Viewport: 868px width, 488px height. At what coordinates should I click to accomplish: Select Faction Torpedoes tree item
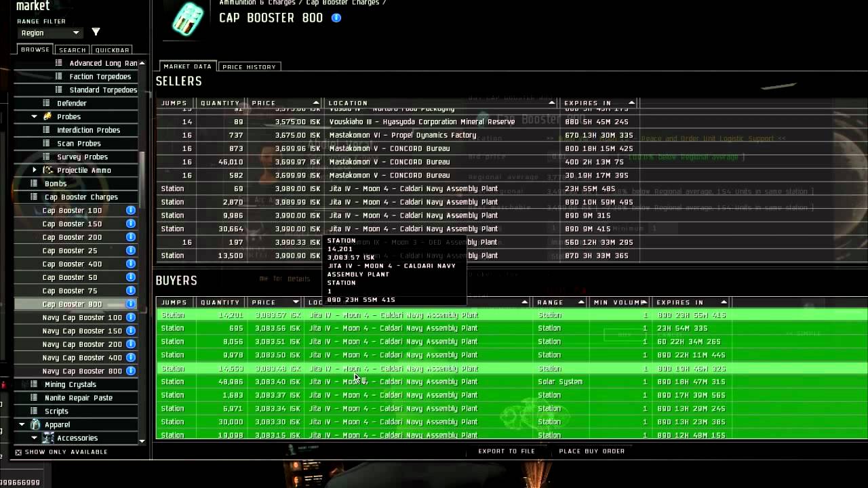[100, 77]
